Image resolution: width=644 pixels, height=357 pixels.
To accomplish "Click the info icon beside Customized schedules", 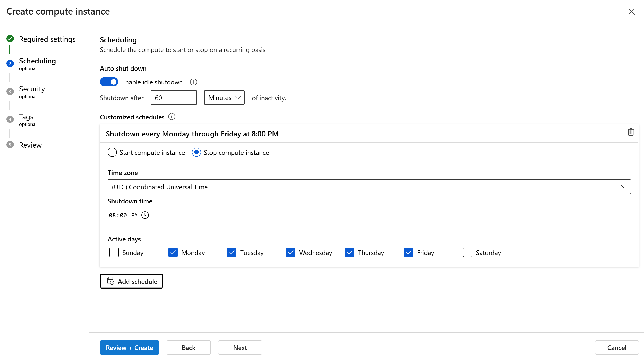I will [171, 117].
